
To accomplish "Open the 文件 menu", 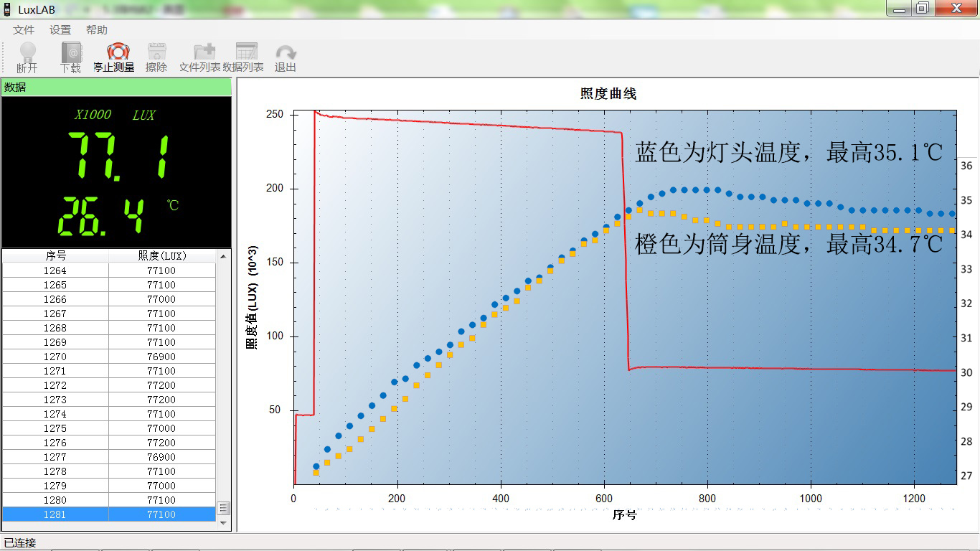I will (x=24, y=30).
